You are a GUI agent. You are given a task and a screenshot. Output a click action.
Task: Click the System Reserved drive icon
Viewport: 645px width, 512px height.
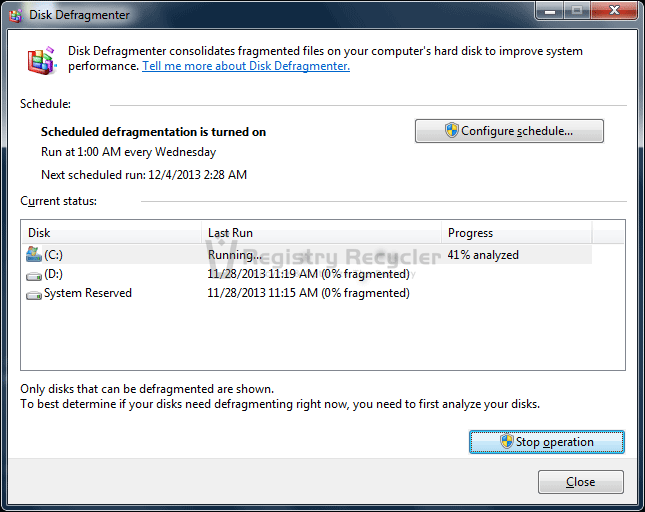click(x=34, y=295)
